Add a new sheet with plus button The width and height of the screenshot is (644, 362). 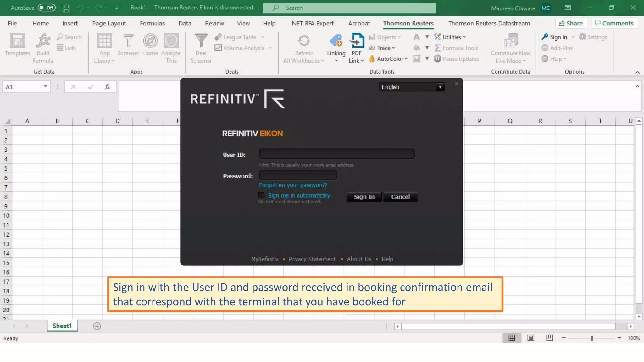coord(97,326)
